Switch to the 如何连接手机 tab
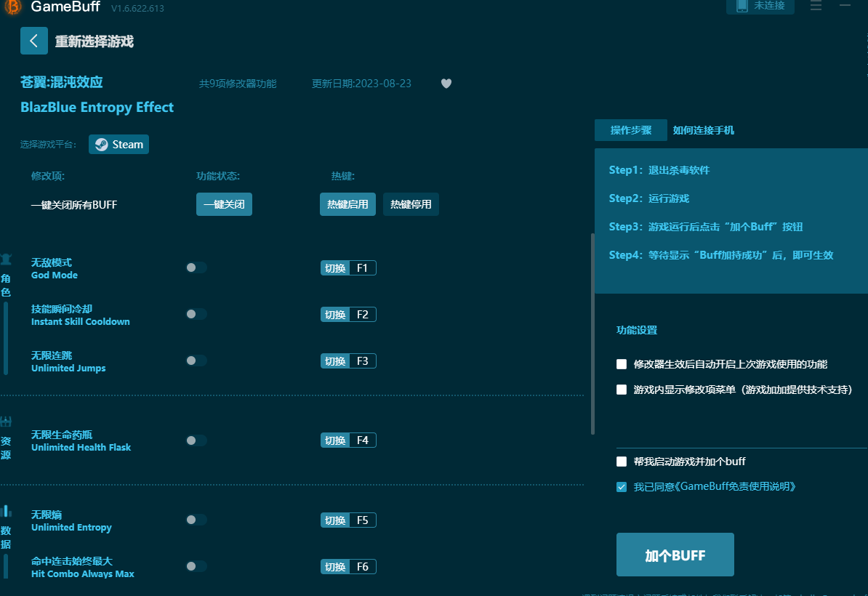The width and height of the screenshot is (868, 596). pos(703,130)
